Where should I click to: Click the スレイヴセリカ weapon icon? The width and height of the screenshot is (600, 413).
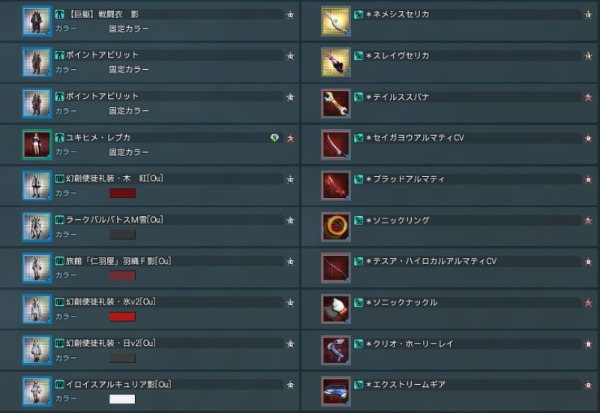pos(336,62)
